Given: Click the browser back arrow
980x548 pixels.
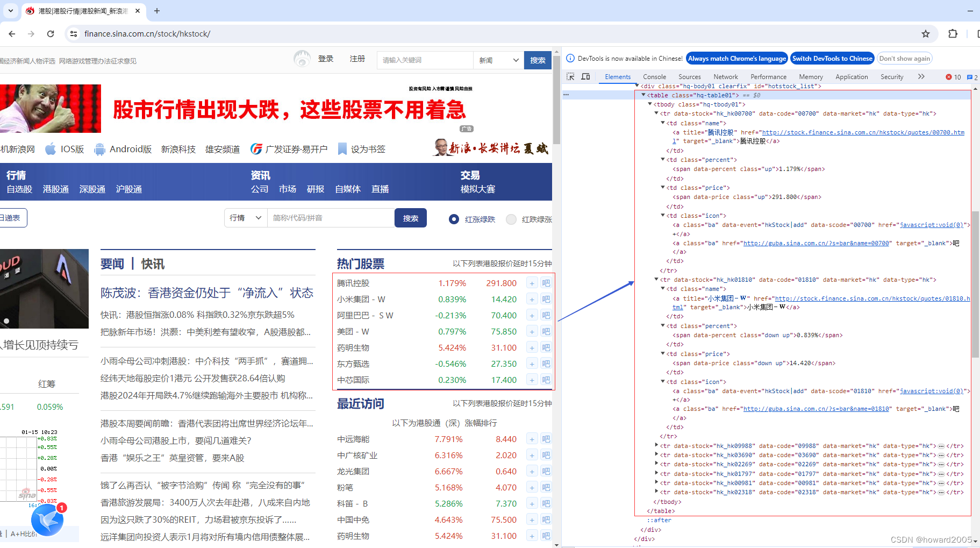Looking at the screenshot, I should coord(12,33).
